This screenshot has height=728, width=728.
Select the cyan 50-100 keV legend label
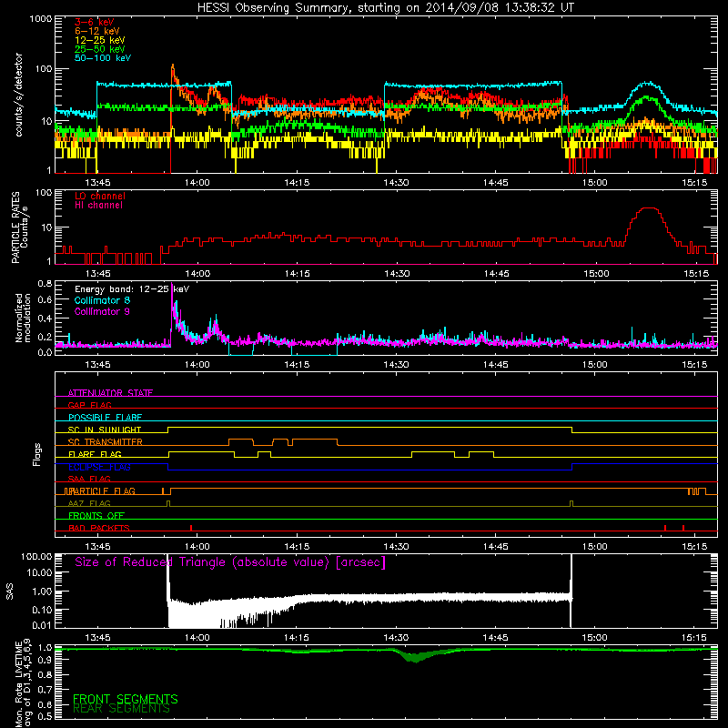[103, 58]
